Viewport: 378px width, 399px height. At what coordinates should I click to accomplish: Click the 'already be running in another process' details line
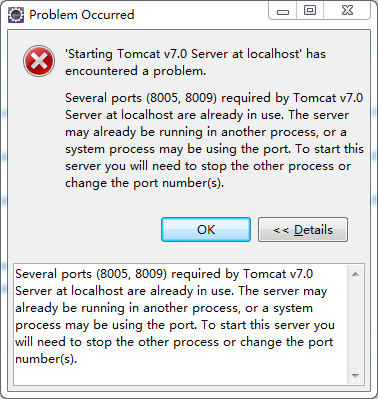click(164, 308)
